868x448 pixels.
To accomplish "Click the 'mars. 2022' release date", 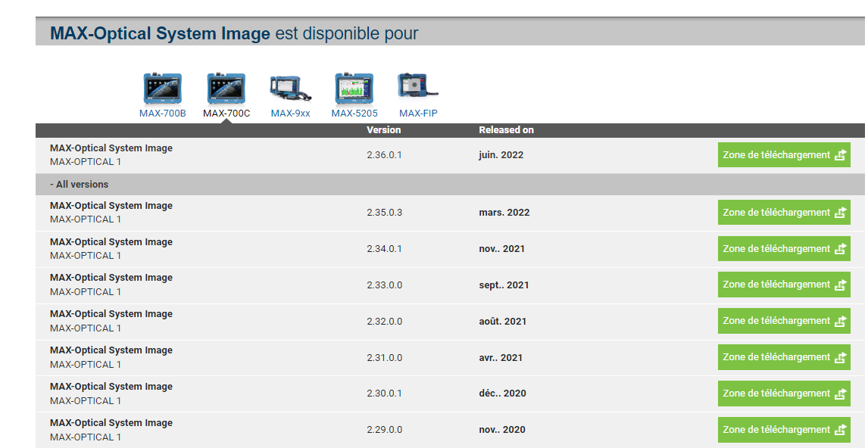I will [504, 213].
